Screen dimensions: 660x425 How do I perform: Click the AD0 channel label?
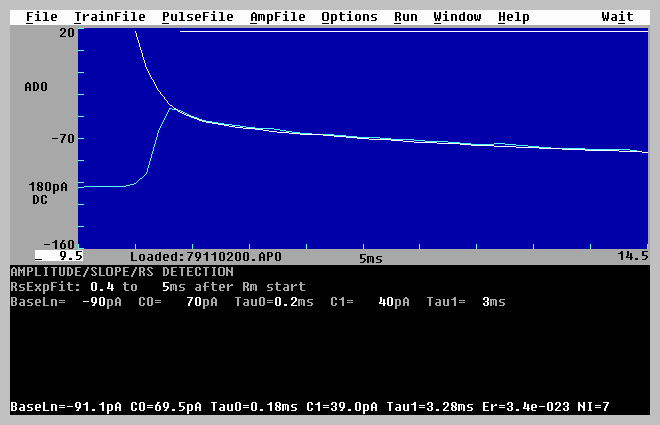36,87
